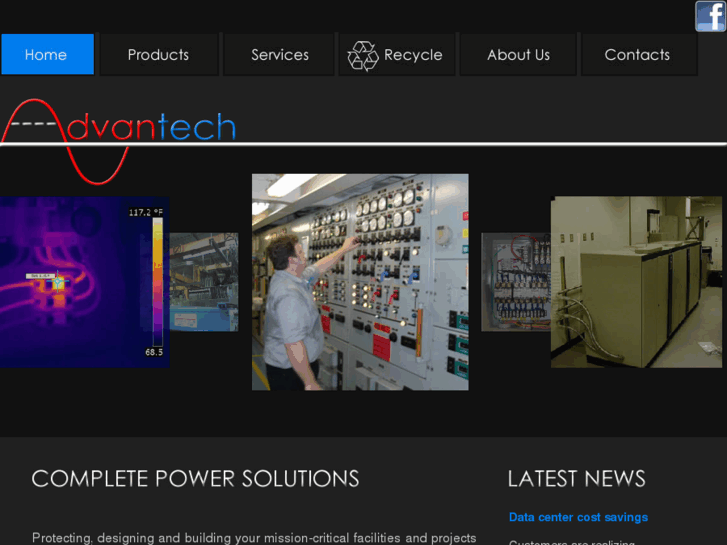Click the 'Protecting, designing and building' paragraph

point(254,538)
